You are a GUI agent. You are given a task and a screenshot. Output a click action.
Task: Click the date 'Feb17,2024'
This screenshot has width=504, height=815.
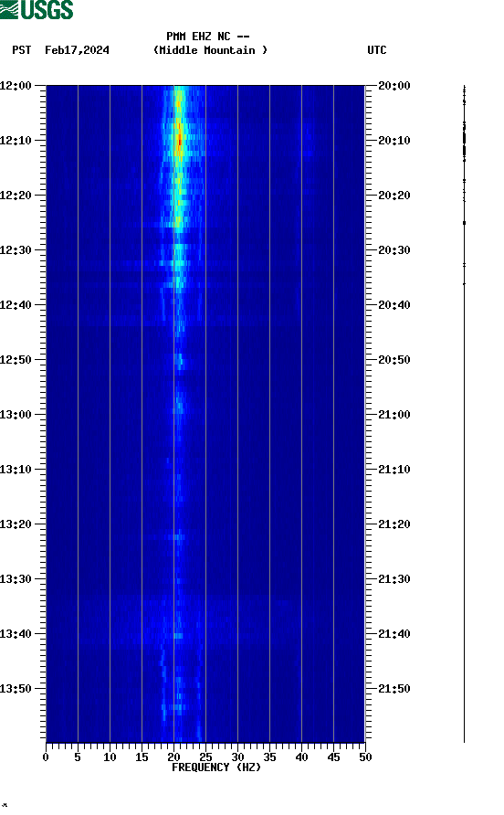tap(77, 50)
